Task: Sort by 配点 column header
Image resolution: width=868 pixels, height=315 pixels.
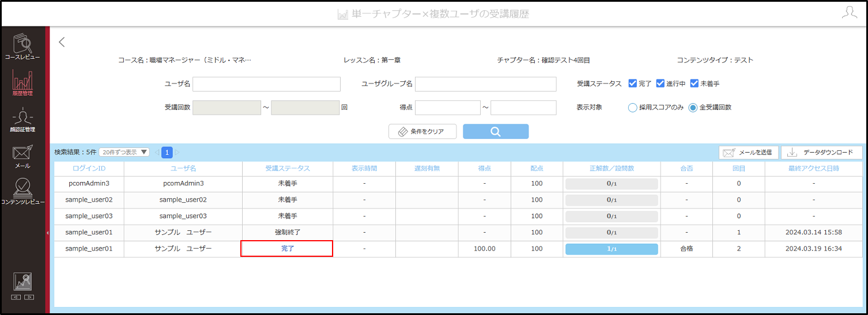Action: tap(537, 169)
